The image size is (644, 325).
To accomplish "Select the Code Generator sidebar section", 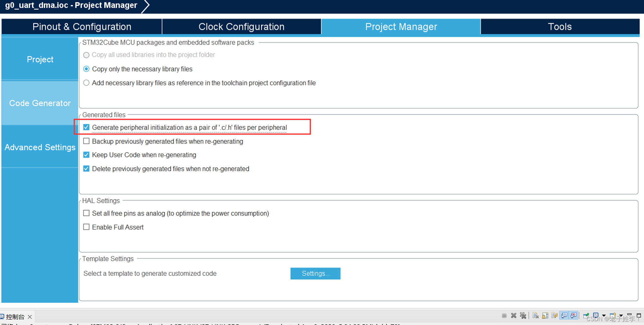I will coord(40,103).
